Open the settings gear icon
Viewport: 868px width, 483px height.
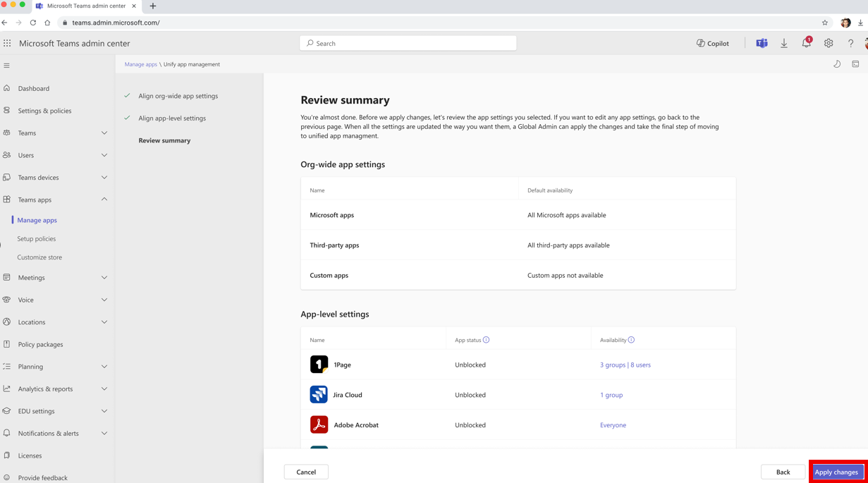point(829,44)
